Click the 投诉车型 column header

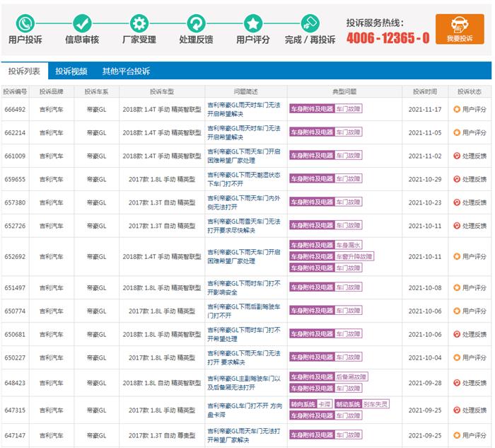(x=162, y=91)
